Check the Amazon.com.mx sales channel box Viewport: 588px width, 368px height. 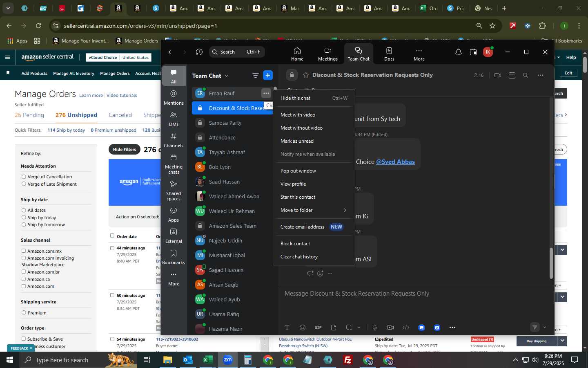[x=24, y=251]
